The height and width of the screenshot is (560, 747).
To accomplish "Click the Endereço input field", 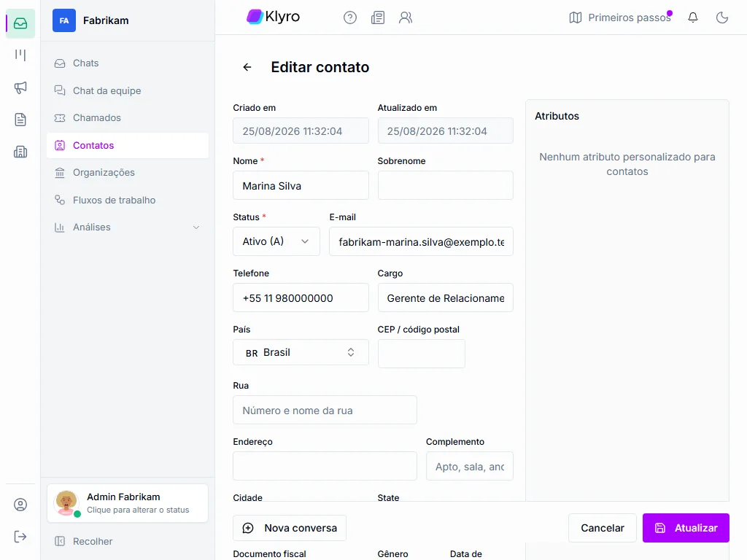I will 325,466.
